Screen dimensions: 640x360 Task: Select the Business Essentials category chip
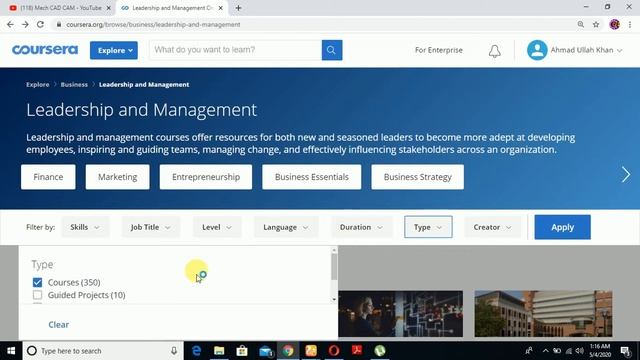pos(311,177)
